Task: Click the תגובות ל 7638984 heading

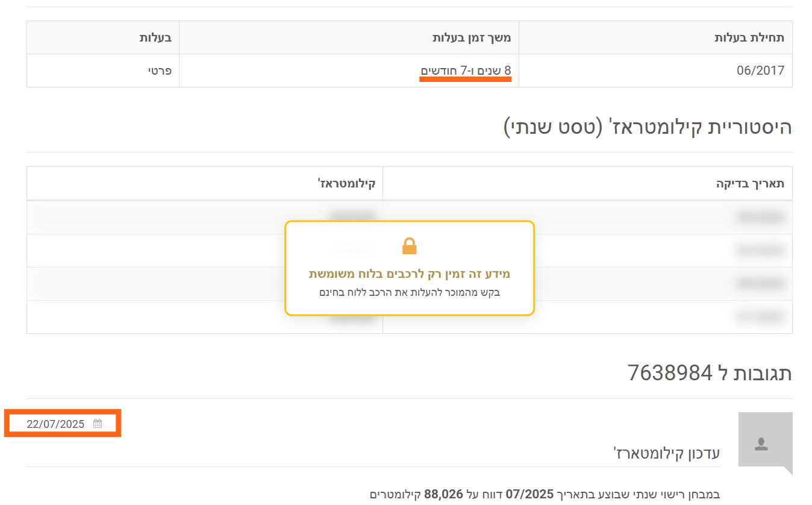Action: (710, 373)
